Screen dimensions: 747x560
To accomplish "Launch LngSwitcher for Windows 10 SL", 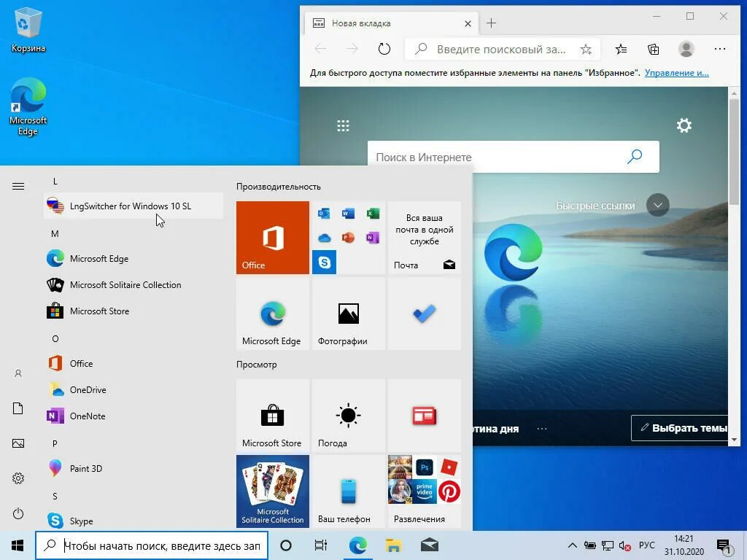I will click(133, 206).
